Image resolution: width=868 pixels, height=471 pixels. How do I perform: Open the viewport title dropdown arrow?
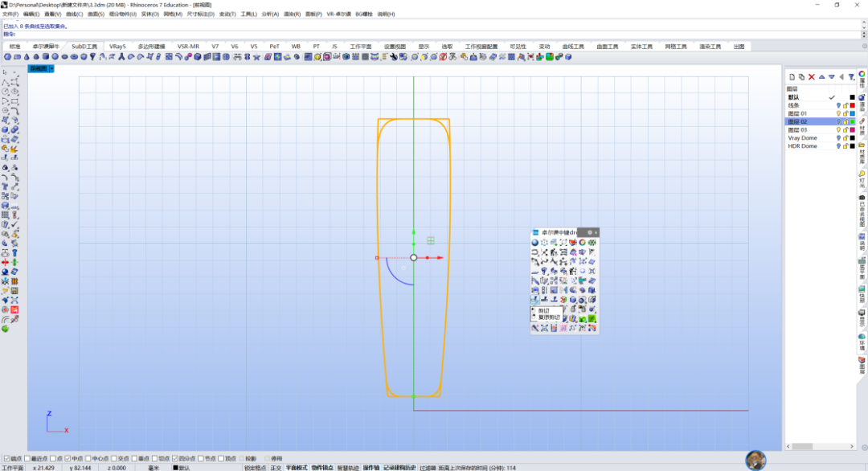click(51, 68)
